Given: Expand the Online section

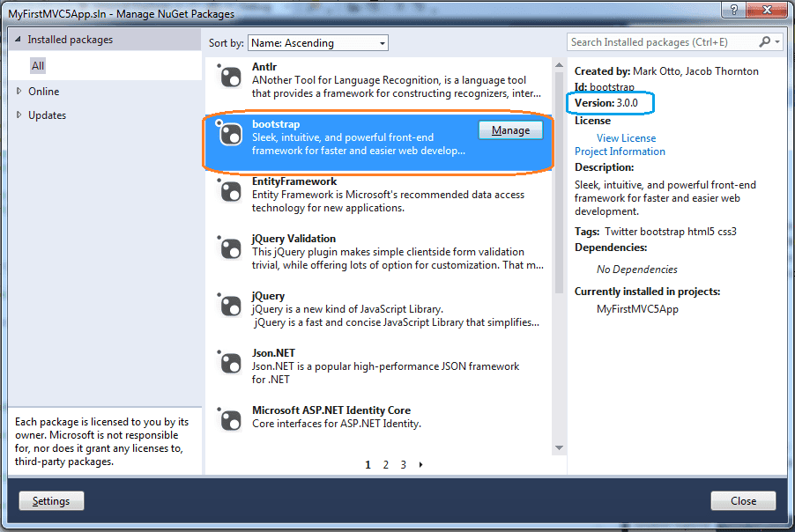Looking at the screenshot, I should coord(19,92).
